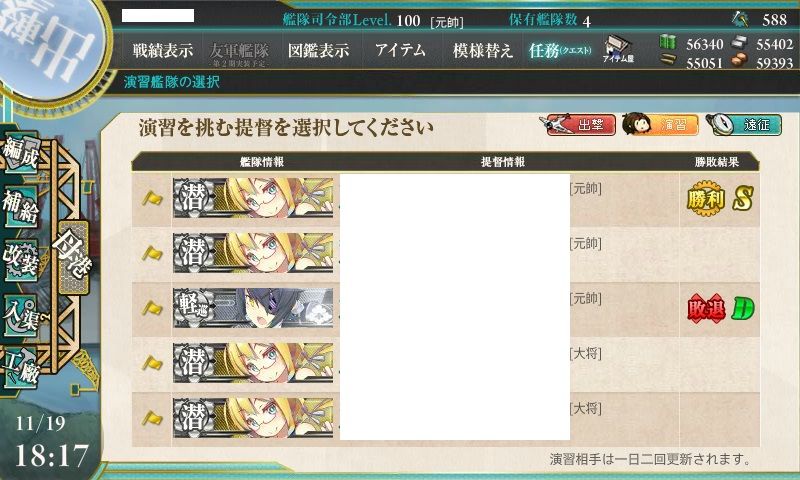Open the 任務(クエスト) quest tab

(x=560, y=50)
